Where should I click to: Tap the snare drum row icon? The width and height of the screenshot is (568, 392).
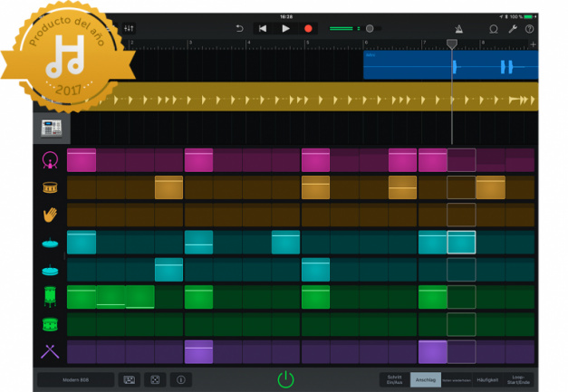[x=50, y=187]
